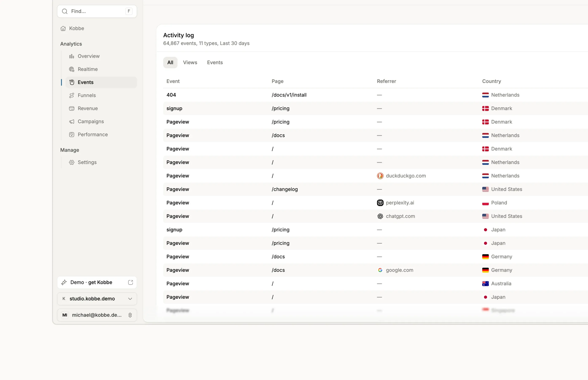Click the Campaigns megaphone icon

pyautogui.click(x=72, y=122)
